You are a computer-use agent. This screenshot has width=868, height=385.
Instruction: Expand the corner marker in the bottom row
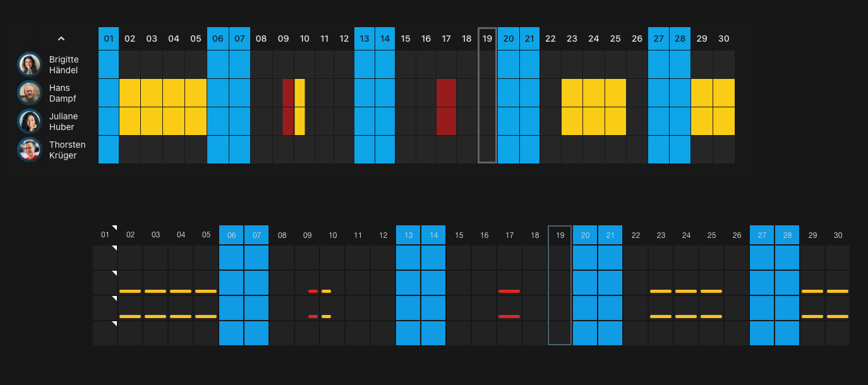point(115,322)
